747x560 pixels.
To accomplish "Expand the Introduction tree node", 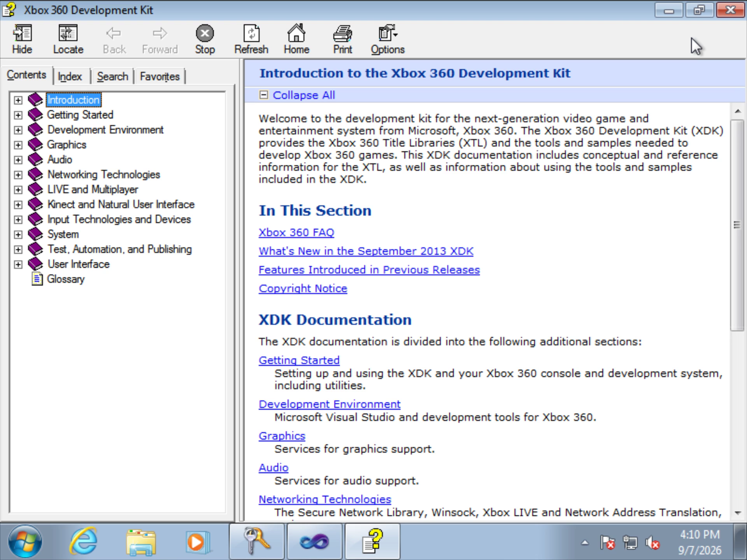I will (18, 100).
